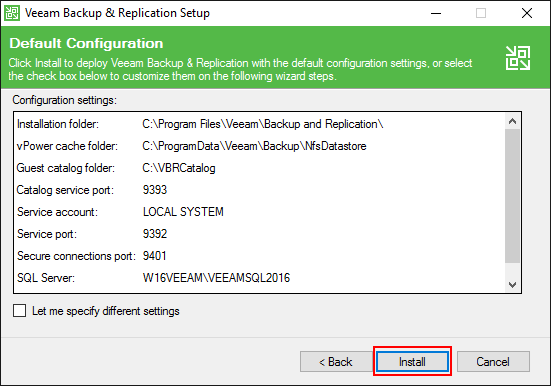Click the scroll up arrow in settings list
This screenshot has height=386, width=551.
pyautogui.click(x=512, y=121)
